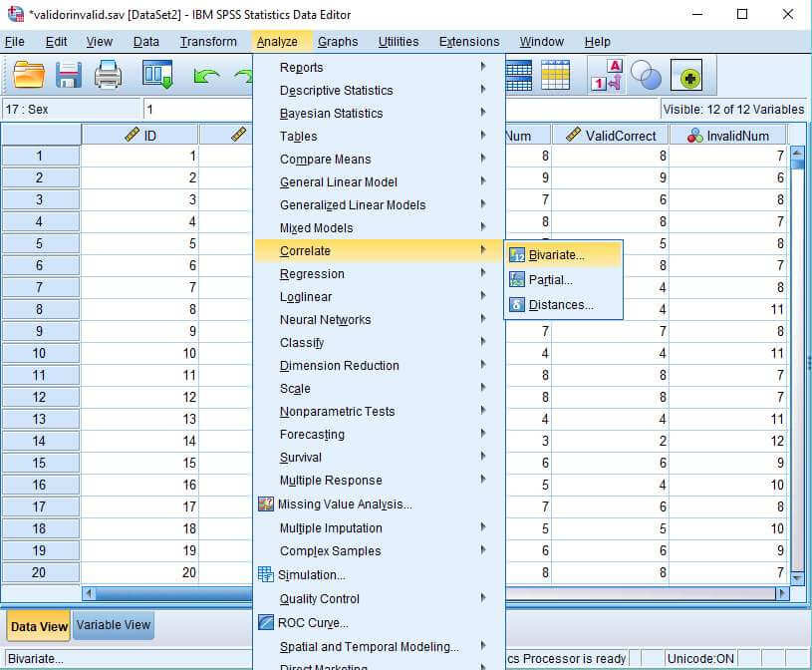Click the Value Labels toolbar icon
812x670 pixels.
[x=606, y=75]
